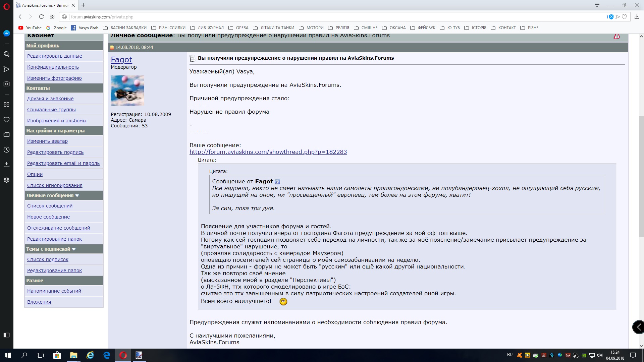Toggle the Opera sidebar panel button
The width and height of the screenshot is (644, 362).
(x=6, y=335)
